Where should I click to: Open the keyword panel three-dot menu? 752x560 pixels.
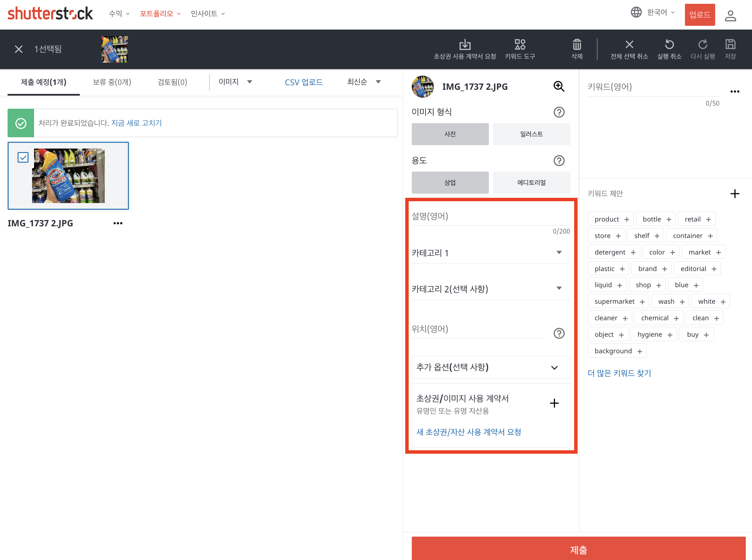735,91
